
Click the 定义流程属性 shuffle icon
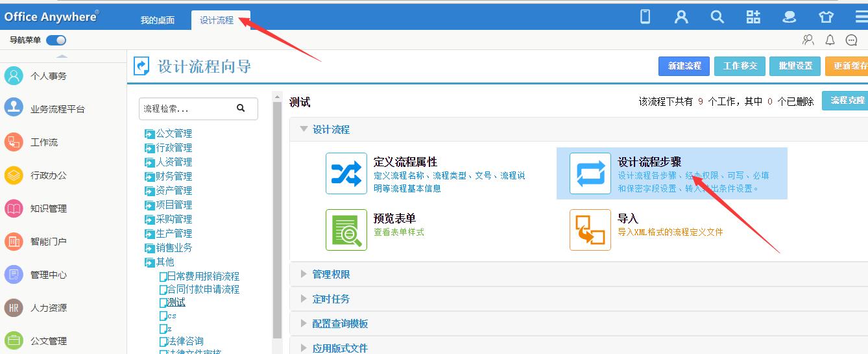tap(346, 173)
